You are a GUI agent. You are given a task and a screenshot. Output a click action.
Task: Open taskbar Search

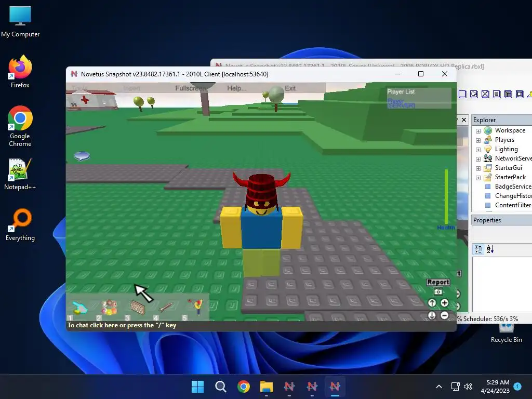click(220, 387)
